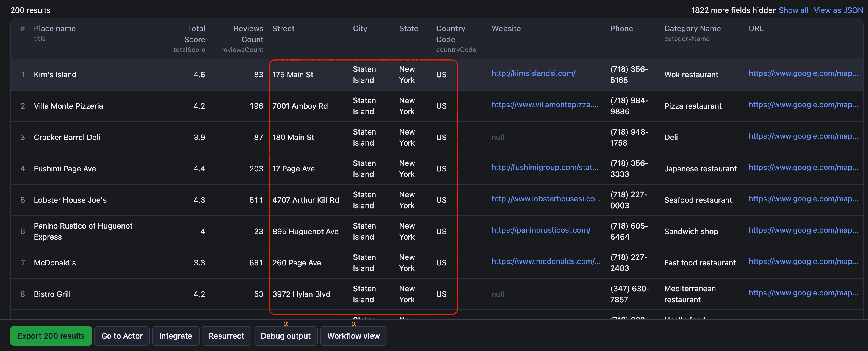The image size is (868, 351).
Task: Click the Place name column header
Action: pos(55,28)
